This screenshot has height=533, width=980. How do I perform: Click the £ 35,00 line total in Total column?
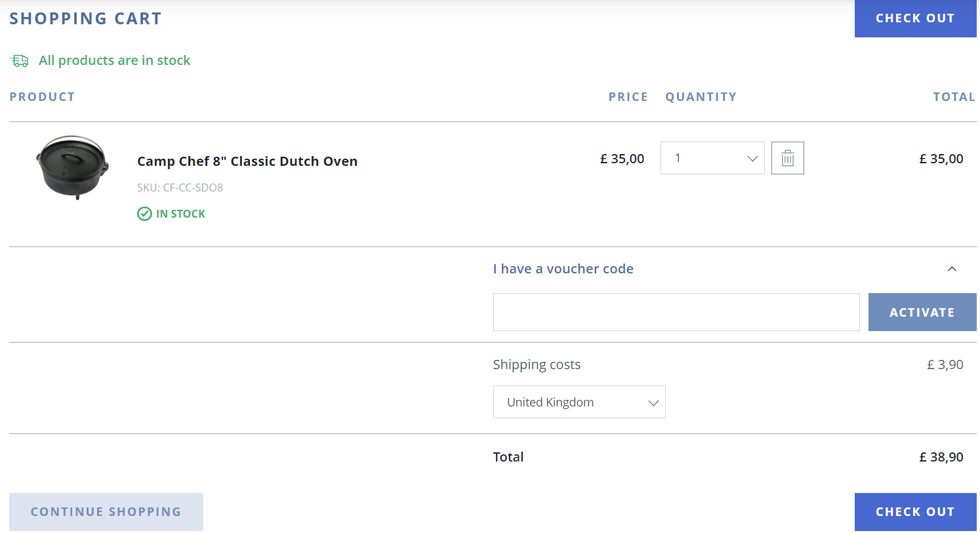click(x=941, y=159)
